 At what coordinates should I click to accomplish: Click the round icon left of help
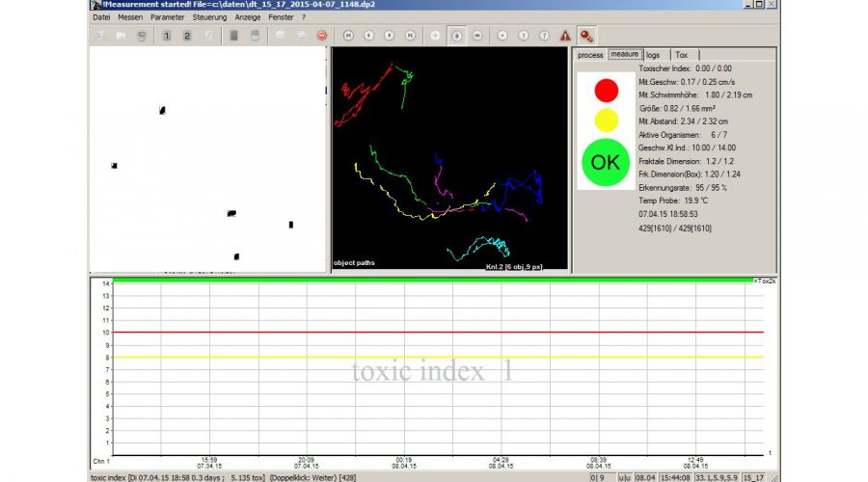(523, 36)
